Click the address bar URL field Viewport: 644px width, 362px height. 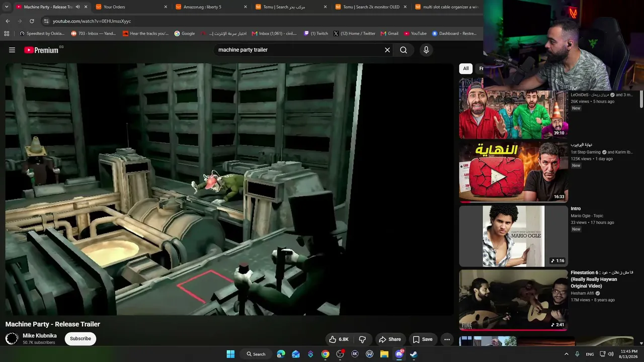262,21
